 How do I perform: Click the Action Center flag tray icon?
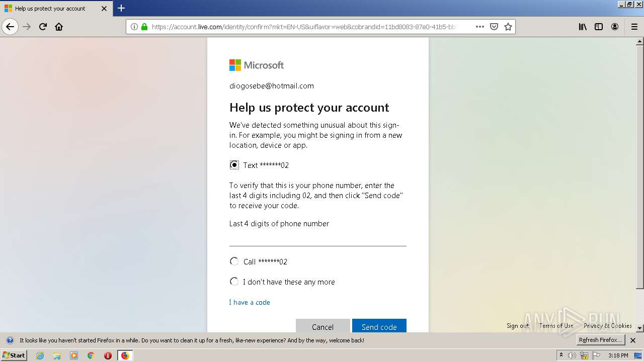[596, 355]
